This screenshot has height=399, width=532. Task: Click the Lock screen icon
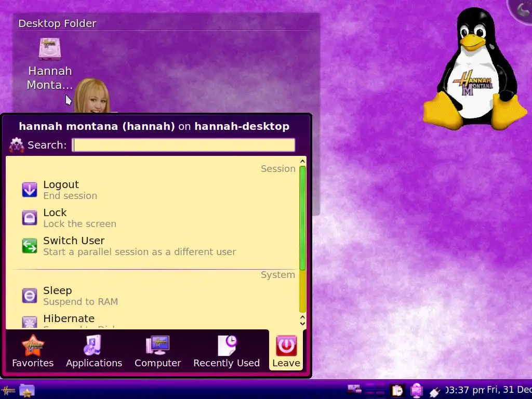tap(30, 218)
